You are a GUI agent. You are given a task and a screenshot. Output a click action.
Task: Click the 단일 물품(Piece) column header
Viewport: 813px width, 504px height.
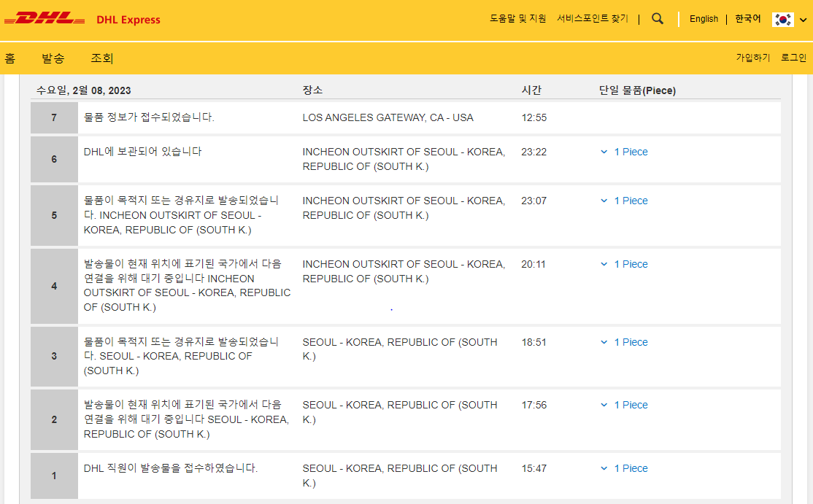[637, 90]
